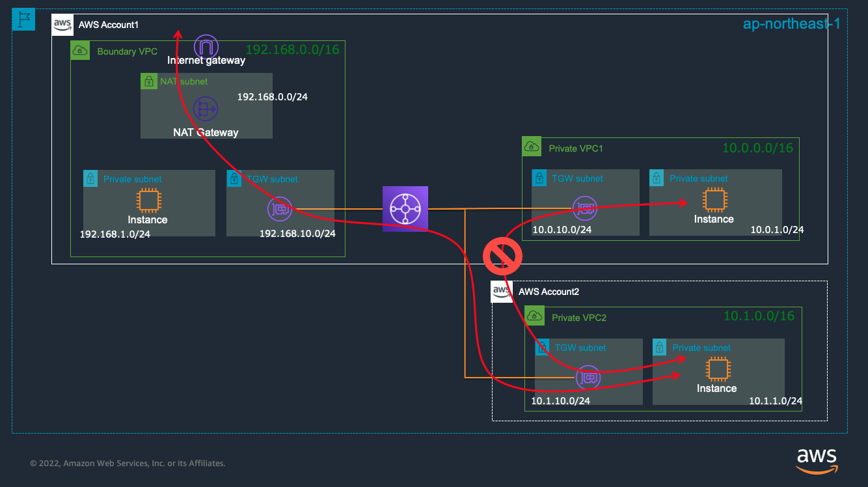
Task: Click the AWS logo of AWS Account1
Action: point(62,25)
